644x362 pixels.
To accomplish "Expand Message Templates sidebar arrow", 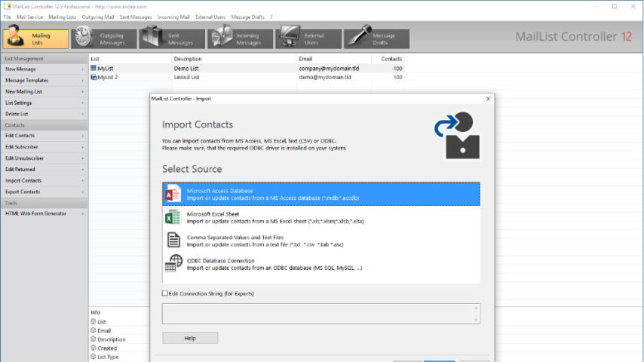I will [x=82, y=81].
